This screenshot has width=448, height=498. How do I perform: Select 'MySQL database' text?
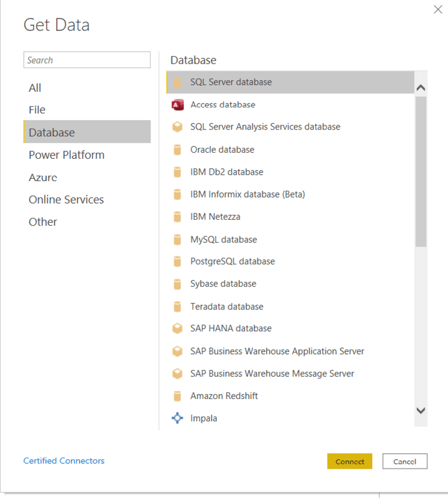point(223,240)
